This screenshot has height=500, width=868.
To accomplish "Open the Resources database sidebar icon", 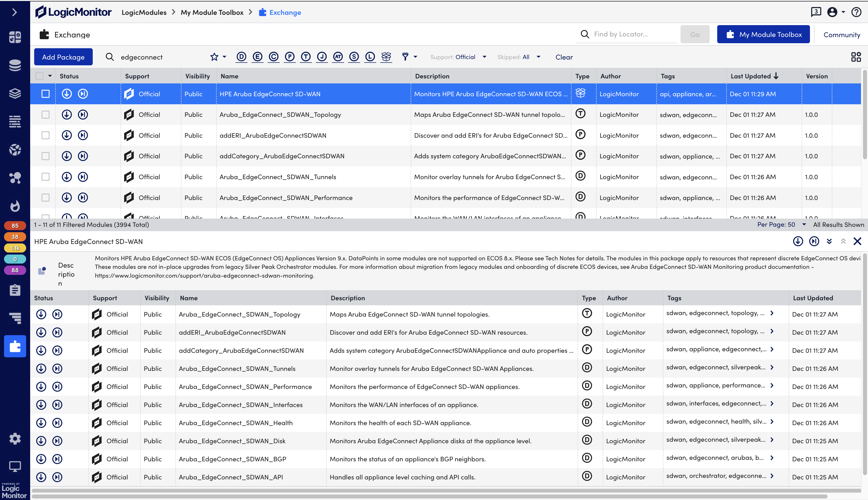I will [x=15, y=65].
